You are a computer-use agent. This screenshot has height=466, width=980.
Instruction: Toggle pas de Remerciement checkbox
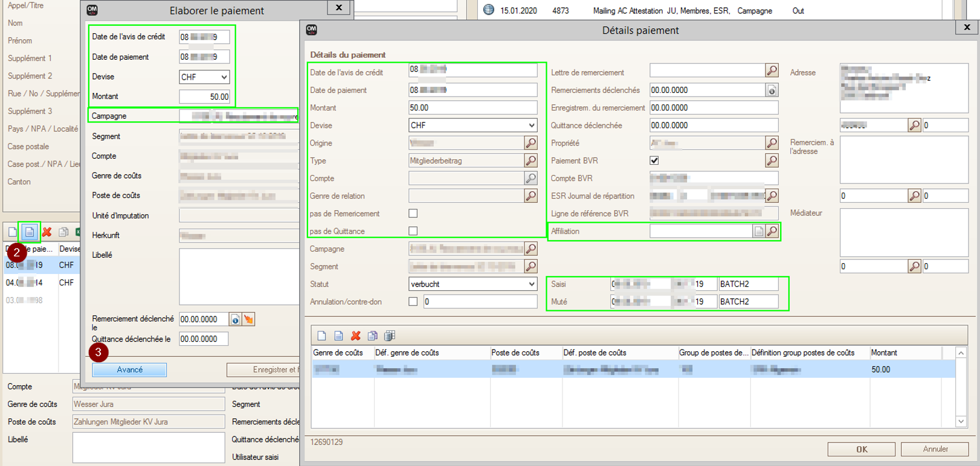click(413, 214)
